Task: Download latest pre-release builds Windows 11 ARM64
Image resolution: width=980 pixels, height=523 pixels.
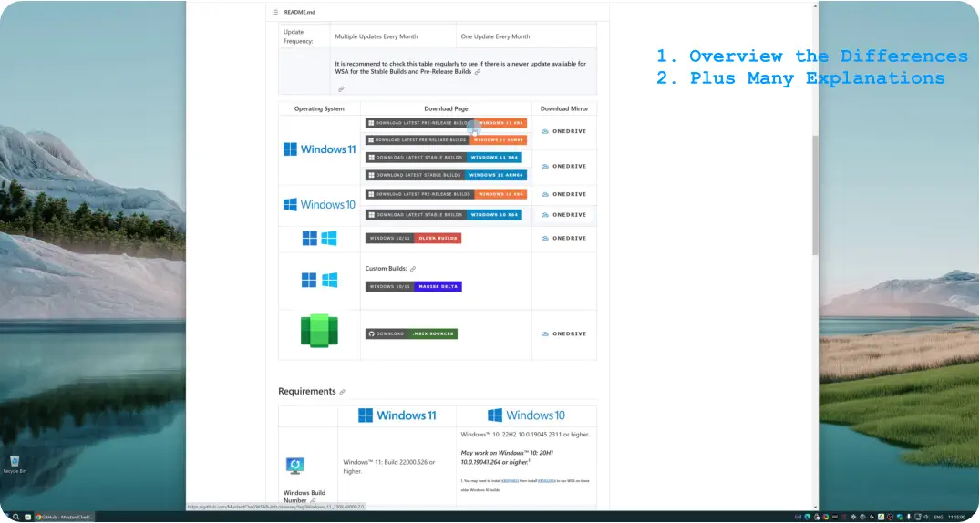Action: coord(446,140)
